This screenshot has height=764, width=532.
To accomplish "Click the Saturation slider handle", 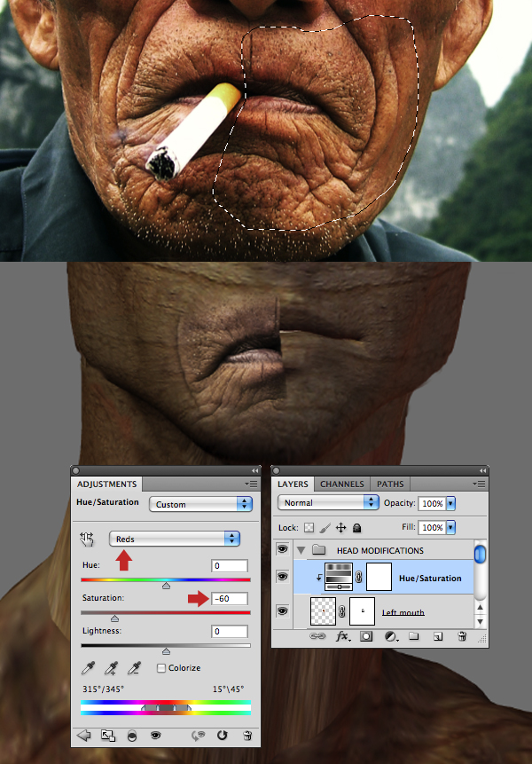I will point(115,618).
